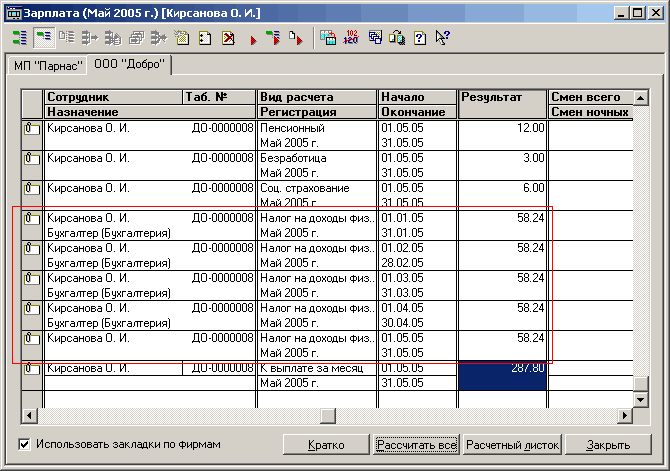Image resolution: width=670 pixels, height=471 pixels.
Task: Click the delete document icon with red cross
Action: coord(228,38)
